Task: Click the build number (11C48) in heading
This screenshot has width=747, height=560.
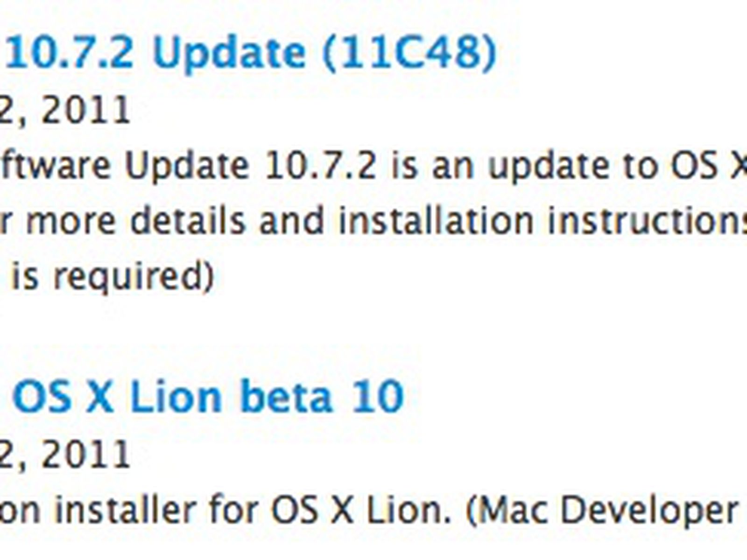Action: point(409,53)
